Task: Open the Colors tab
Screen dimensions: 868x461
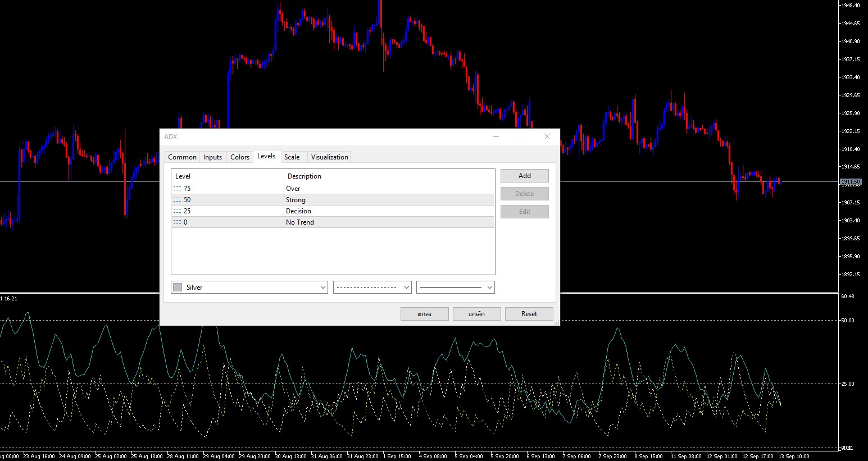Action: point(240,157)
